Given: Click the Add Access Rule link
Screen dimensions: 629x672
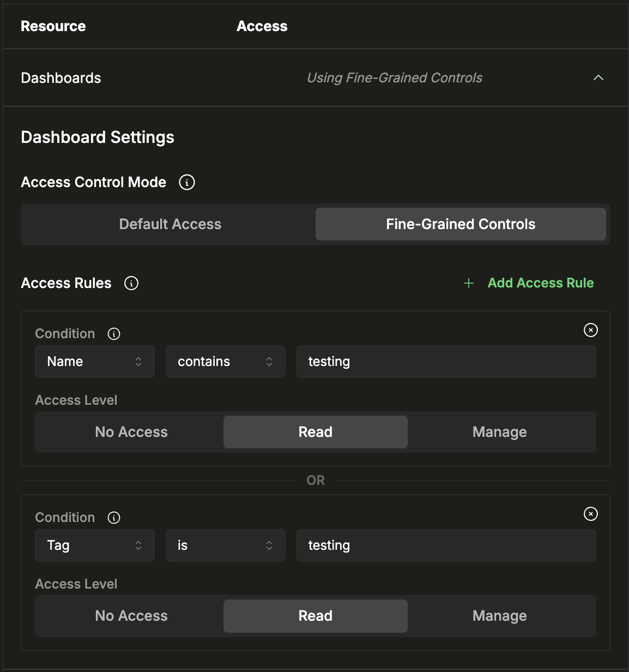Looking at the screenshot, I should coord(540,283).
